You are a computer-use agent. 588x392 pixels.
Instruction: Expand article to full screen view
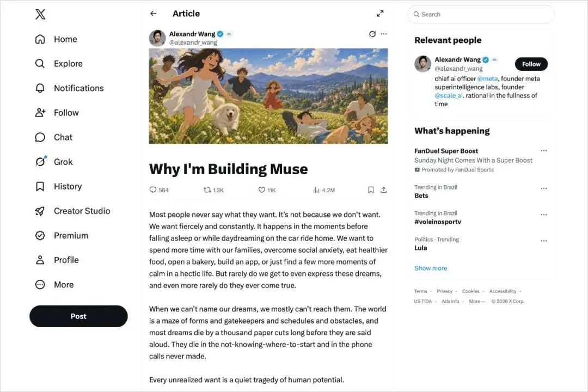tap(380, 14)
